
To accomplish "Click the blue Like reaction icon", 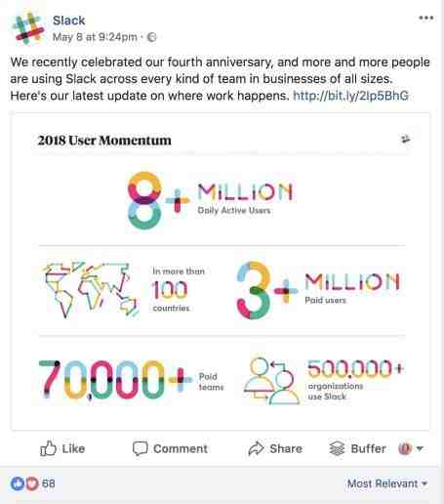I will coord(18,483).
